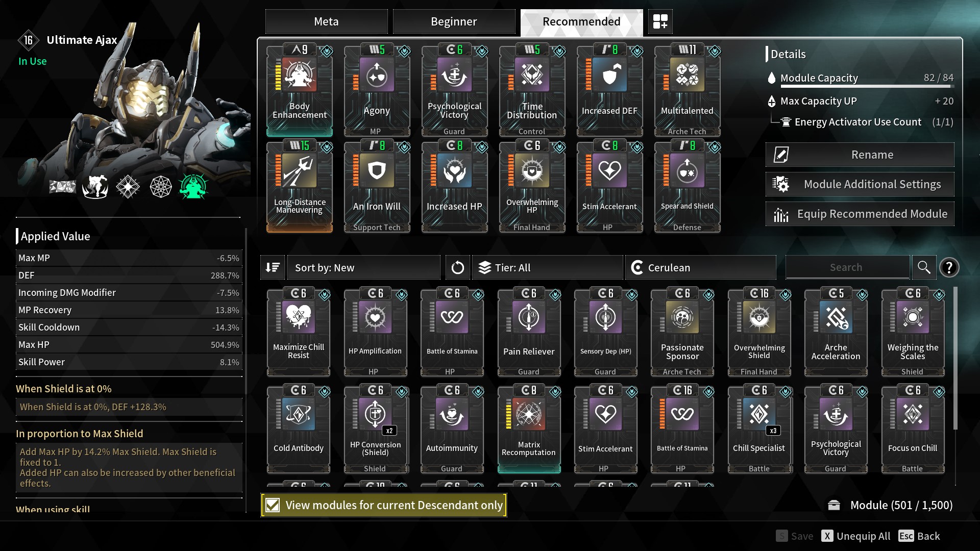The height and width of the screenshot is (551, 980).
Task: Click Equip Recommended Module button
Action: pyautogui.click(x=860, y=214)
